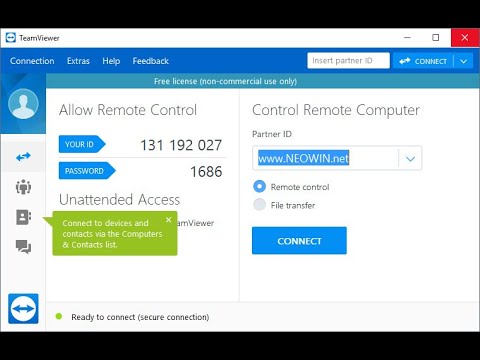Click the password value 1686
This screenshot has height=360, width=480.
pyautogui.click(x=206, y=172)
